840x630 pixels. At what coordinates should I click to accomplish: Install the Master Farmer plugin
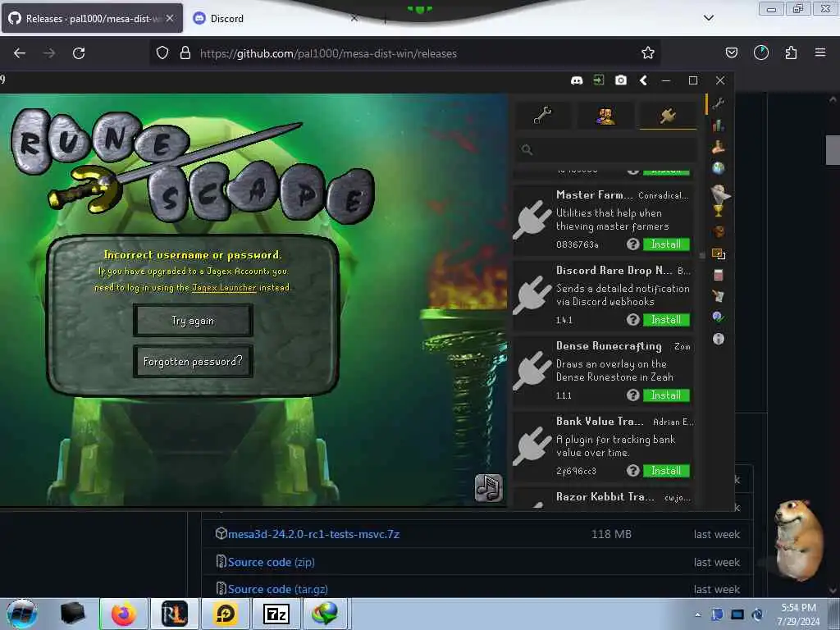pyautogui.click(x=666, y=244)
